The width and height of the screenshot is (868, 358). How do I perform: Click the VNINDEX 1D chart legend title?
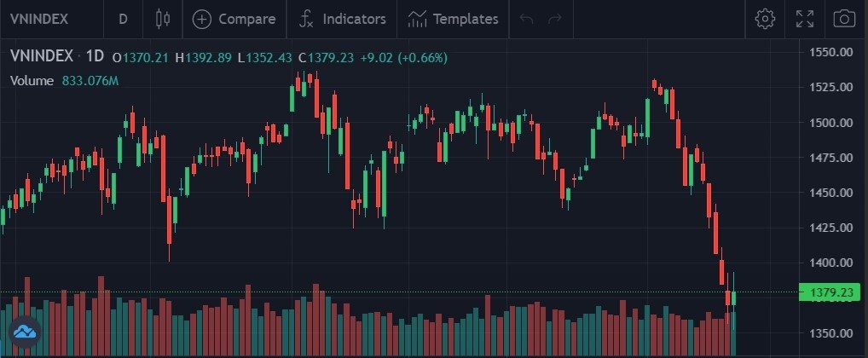[x=56, y=57]
